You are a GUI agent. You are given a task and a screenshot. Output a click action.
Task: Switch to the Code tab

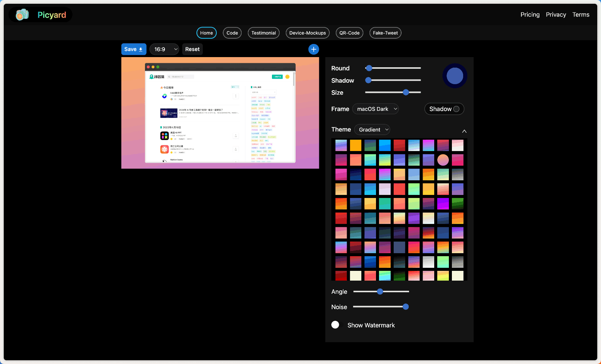click(232, 33)
